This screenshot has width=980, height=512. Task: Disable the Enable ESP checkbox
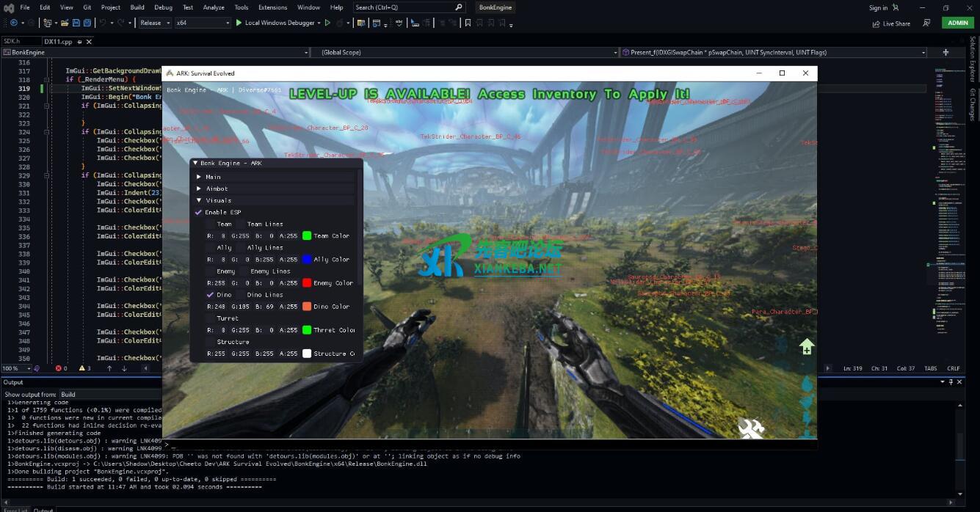click(198, 212)
